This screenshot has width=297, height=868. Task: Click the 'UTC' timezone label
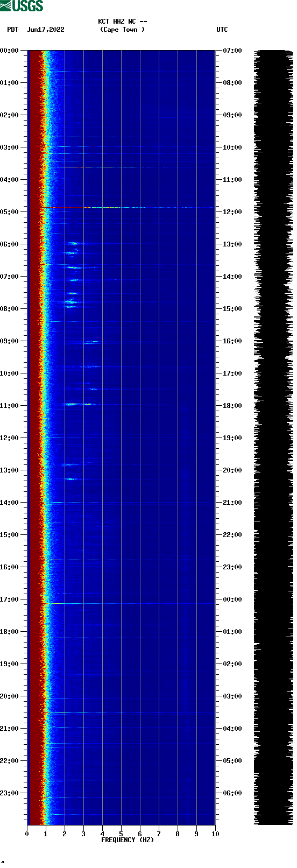(222, 30)
